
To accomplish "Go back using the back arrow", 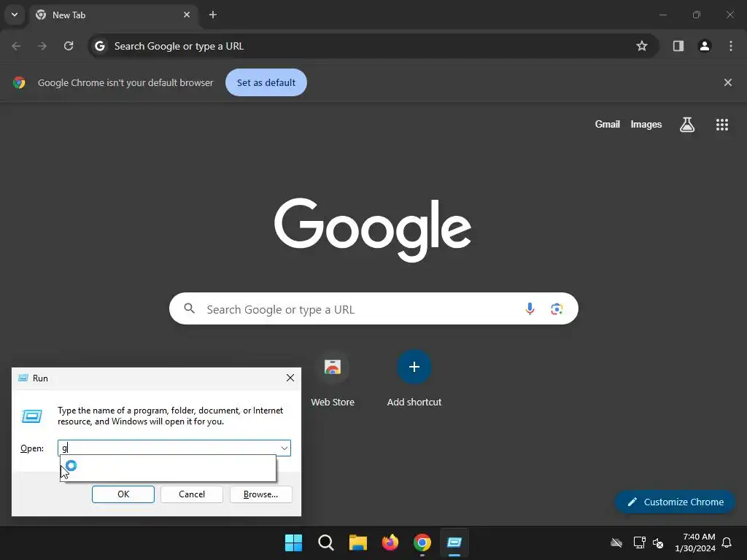I will [x=16, y=46].
